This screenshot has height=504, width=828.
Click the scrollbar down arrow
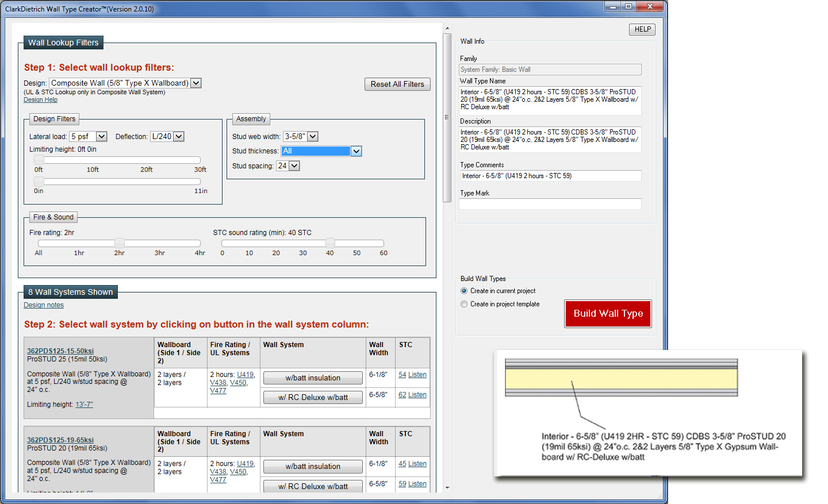(447, 488)
